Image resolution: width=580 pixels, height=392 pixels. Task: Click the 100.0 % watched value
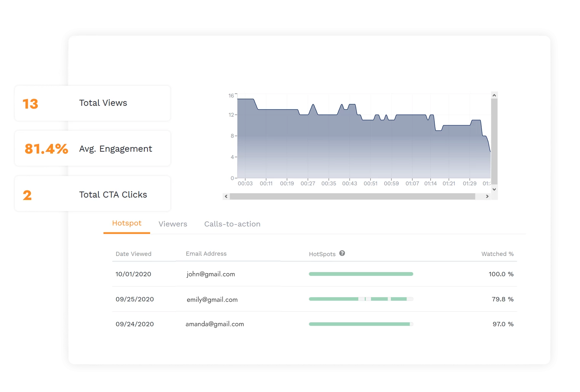coord(501,274)
